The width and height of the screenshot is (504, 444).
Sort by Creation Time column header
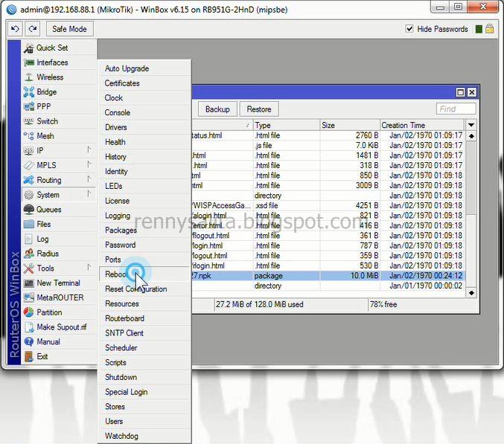pos(422,125)
